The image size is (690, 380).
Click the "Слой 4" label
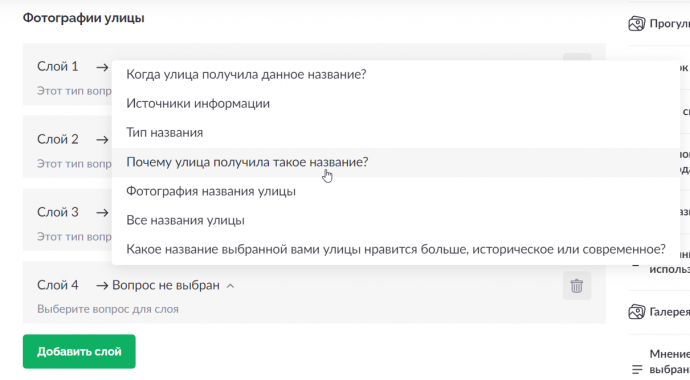tap(58, 285)
